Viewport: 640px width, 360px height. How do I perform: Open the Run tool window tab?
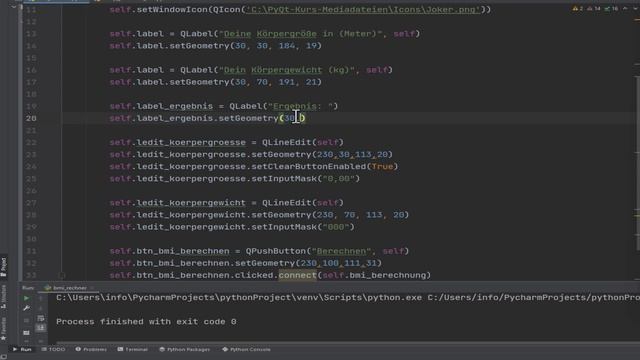(22, 349)
